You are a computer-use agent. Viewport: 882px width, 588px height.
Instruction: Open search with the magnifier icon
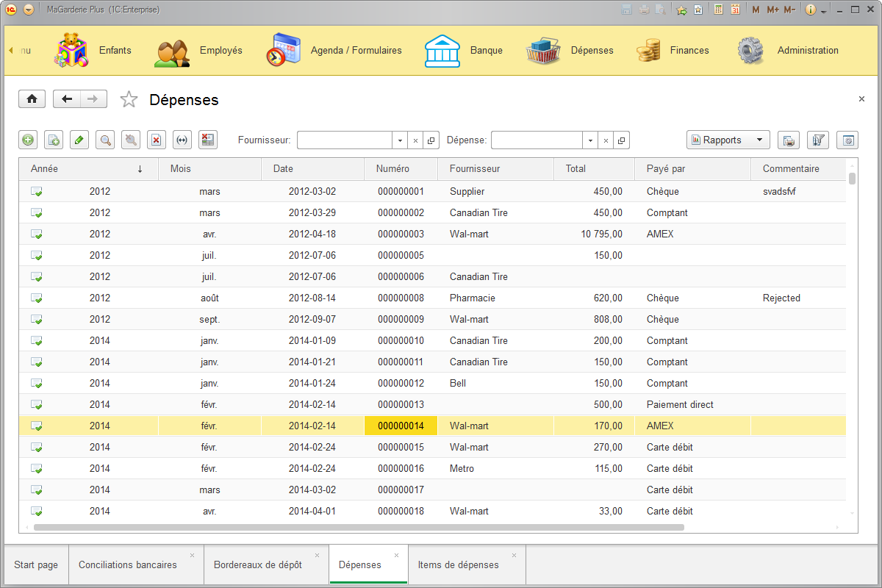[105, 140]
